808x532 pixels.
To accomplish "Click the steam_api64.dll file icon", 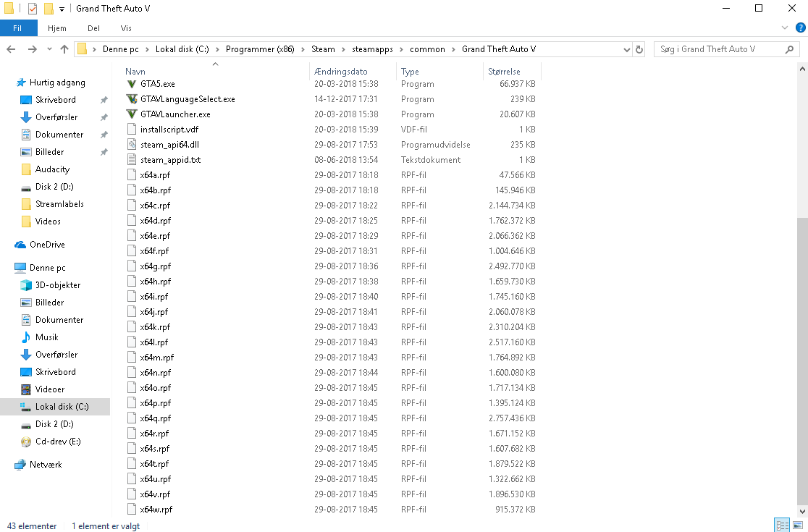I will pyautogui.click(x=132, y=145).
